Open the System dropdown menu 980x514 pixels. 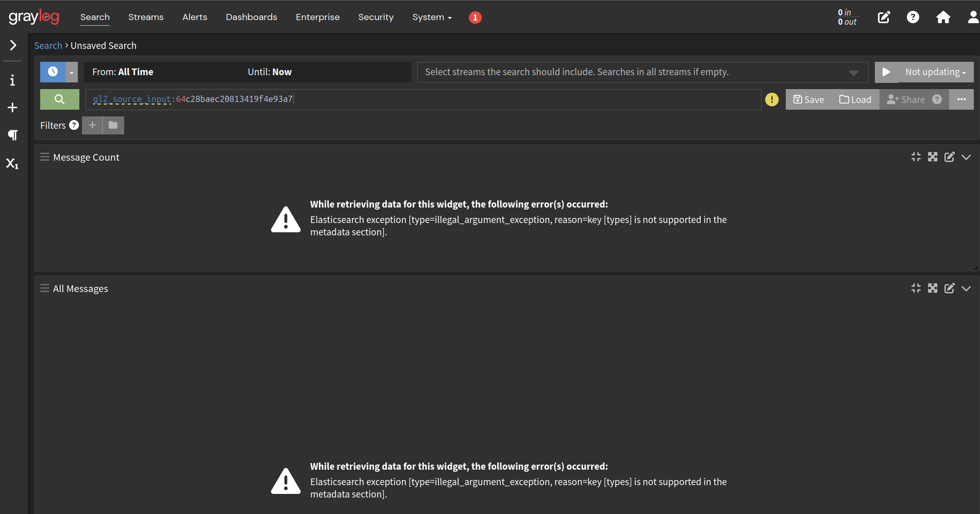(x=431, y=17)
